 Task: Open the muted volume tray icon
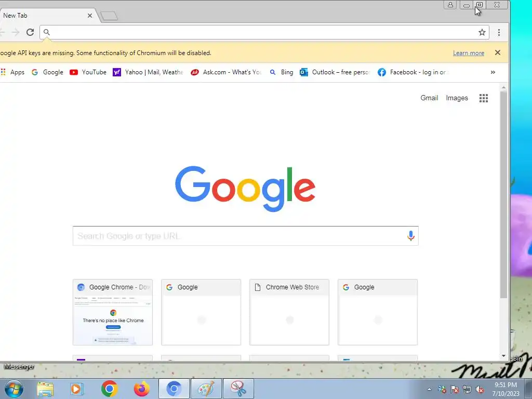tap(480, 390)
